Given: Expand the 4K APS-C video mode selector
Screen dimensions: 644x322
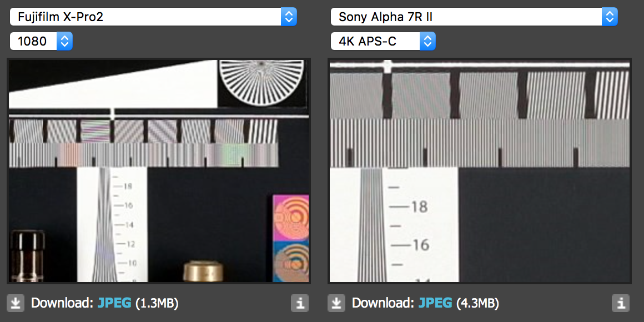Looking at the screenshot, I should pyautogui.click(x=383, y=41).
